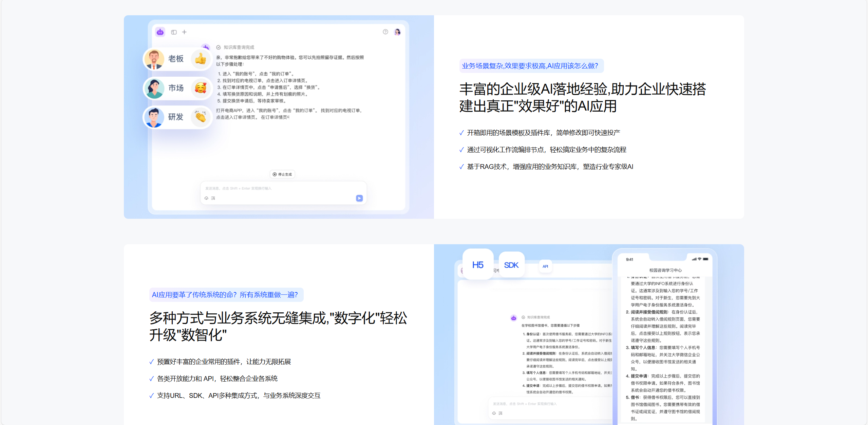Click the thumbs-up emoji beside 老板

click(x=201, y=59)
